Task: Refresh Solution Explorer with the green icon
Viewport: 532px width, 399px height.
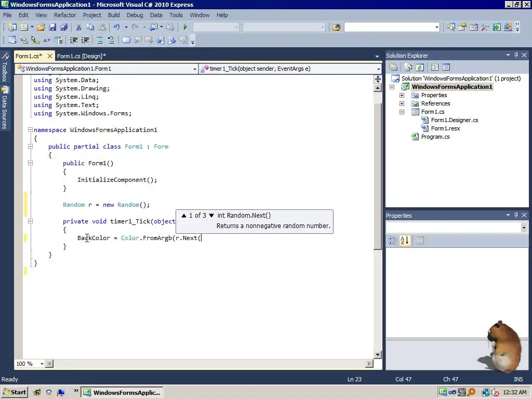Action: point(420,67)
